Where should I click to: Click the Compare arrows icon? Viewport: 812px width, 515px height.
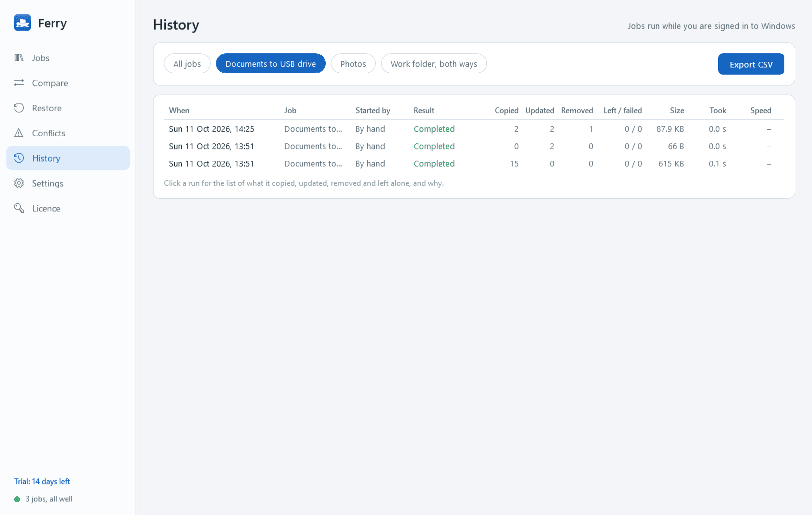coord(19,83)
